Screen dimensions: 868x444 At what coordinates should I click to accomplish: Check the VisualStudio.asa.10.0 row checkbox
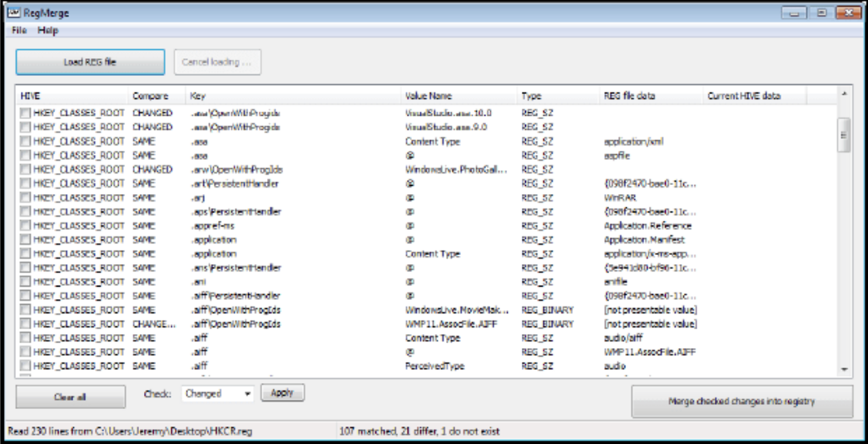[25, 113]
